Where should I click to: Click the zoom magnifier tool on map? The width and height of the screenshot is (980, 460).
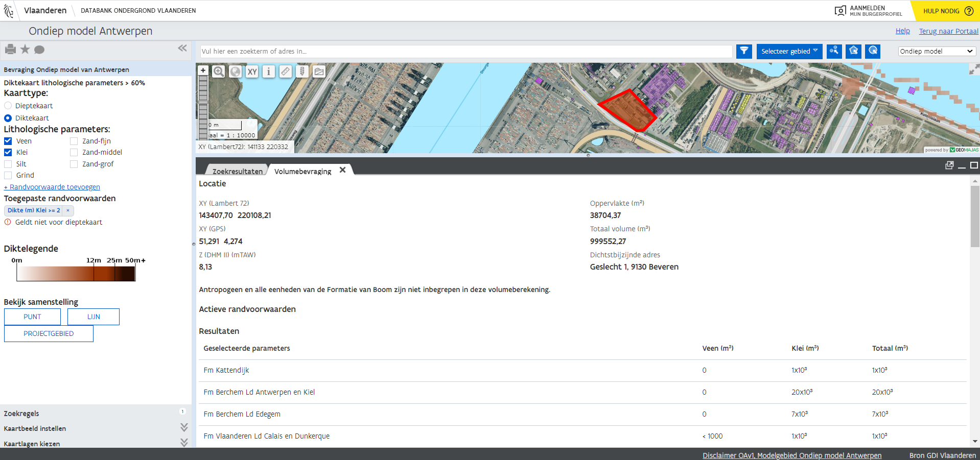[x=219, y=71]
